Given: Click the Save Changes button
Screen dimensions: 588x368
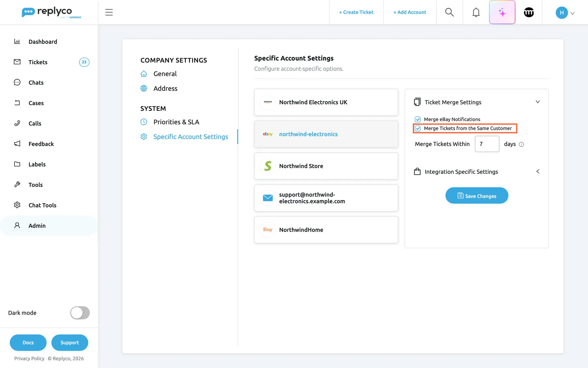Looking at the screenshot, I should [x=477, y=196].
